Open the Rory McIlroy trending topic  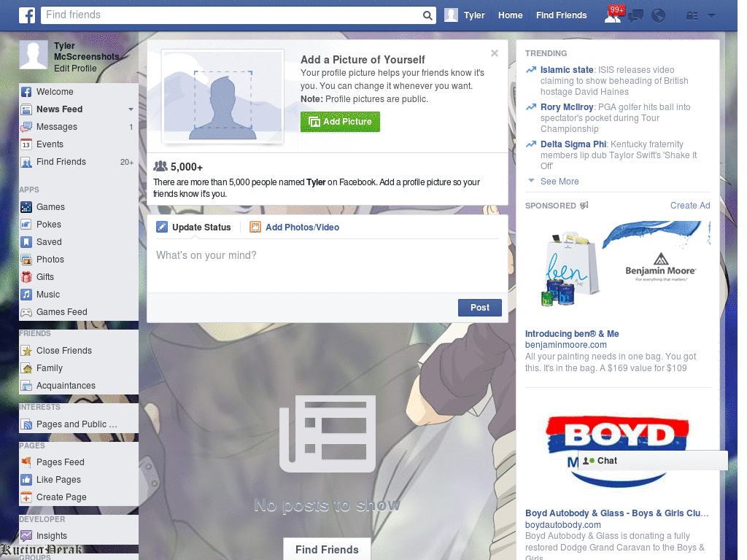(566, 107)
